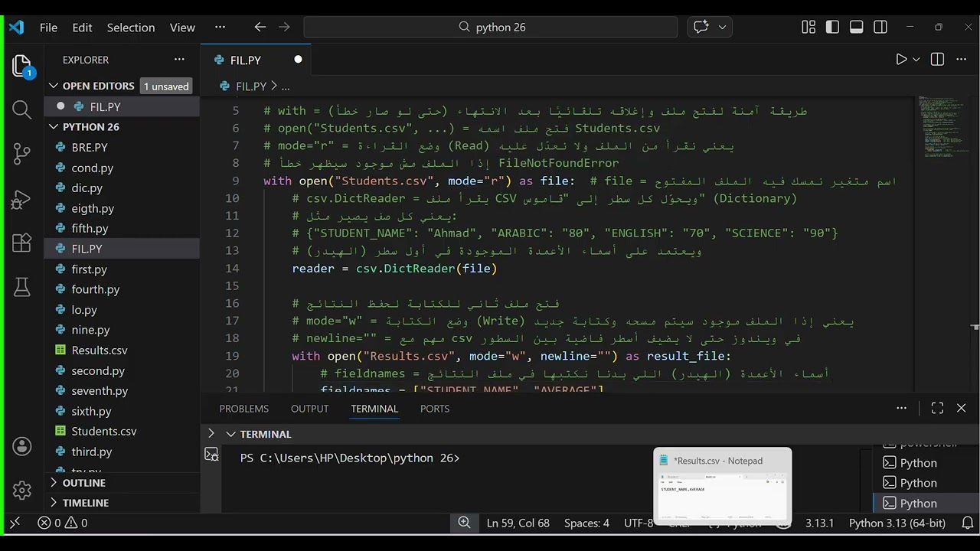The width and height of the screenshot is (980, 551).
Task: Open Students.csv in the explorer
Action: [x=104, y=432]
